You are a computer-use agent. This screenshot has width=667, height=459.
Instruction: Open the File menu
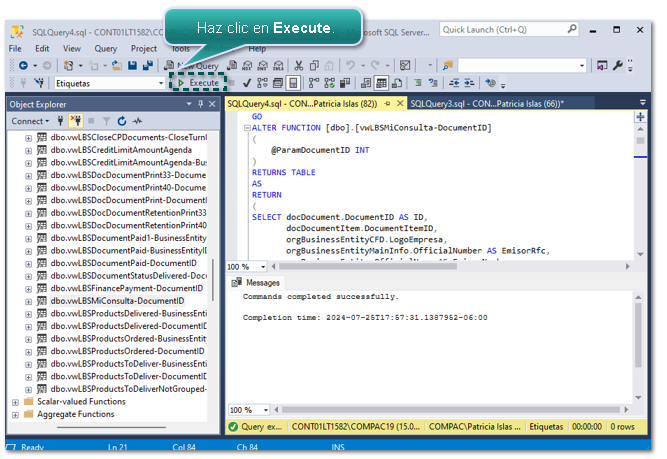[x=15, y=48]
